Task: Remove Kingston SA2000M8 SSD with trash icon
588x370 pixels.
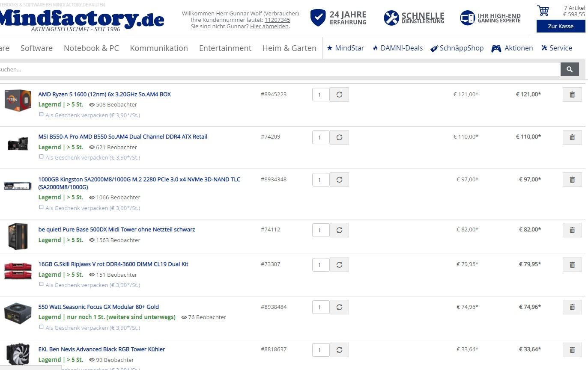Action: coord(572,180)
